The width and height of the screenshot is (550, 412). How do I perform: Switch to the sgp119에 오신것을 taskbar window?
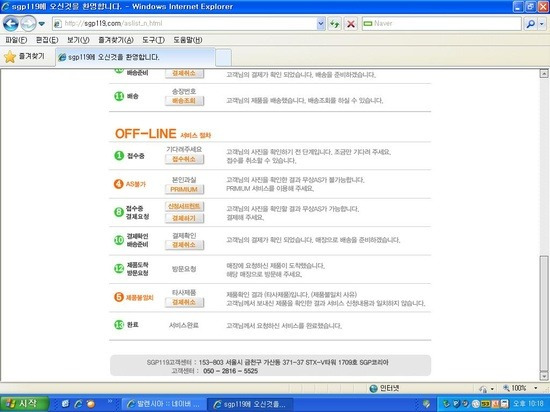tap(250, 404)
